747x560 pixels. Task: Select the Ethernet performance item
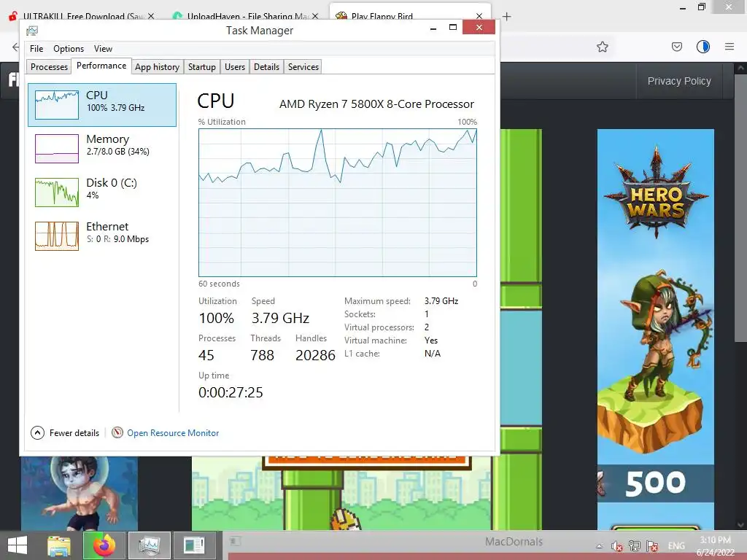point(102,236)
